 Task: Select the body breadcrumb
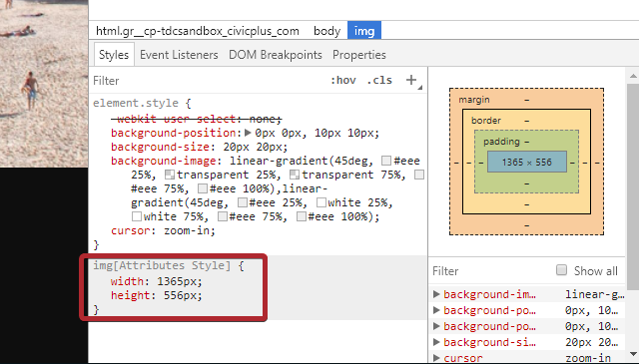pyautogui.click(x=326, y=31)
